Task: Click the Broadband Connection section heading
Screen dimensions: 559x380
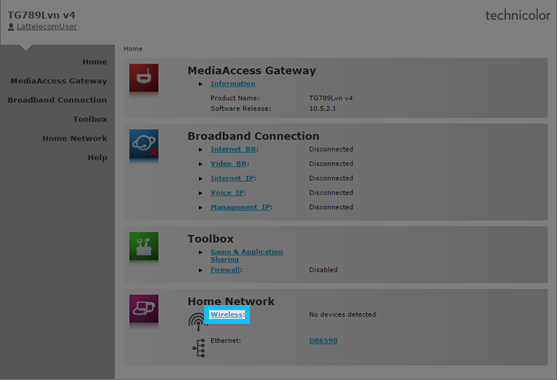Action: (253, 136)
